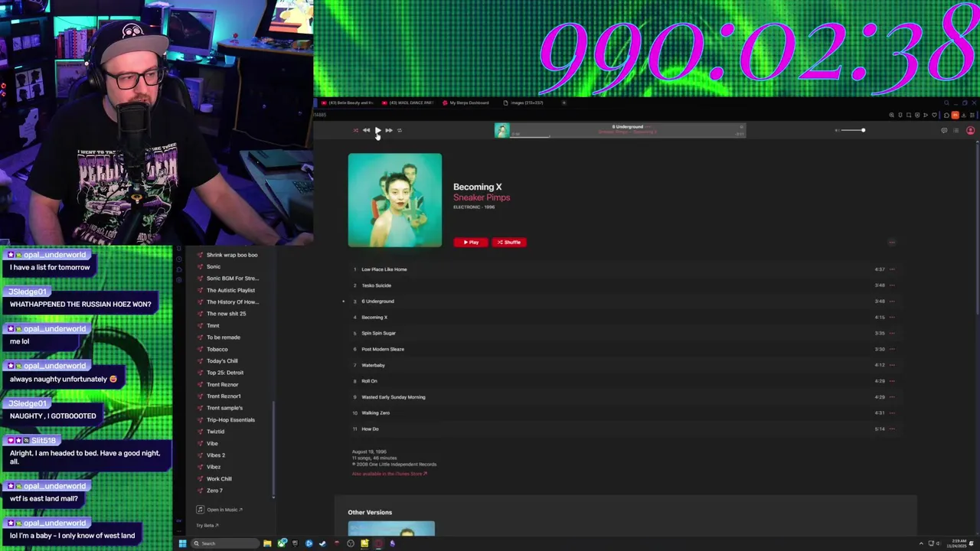
Task: Open File Explorer from the taskbar
Action: pos(267,543)
